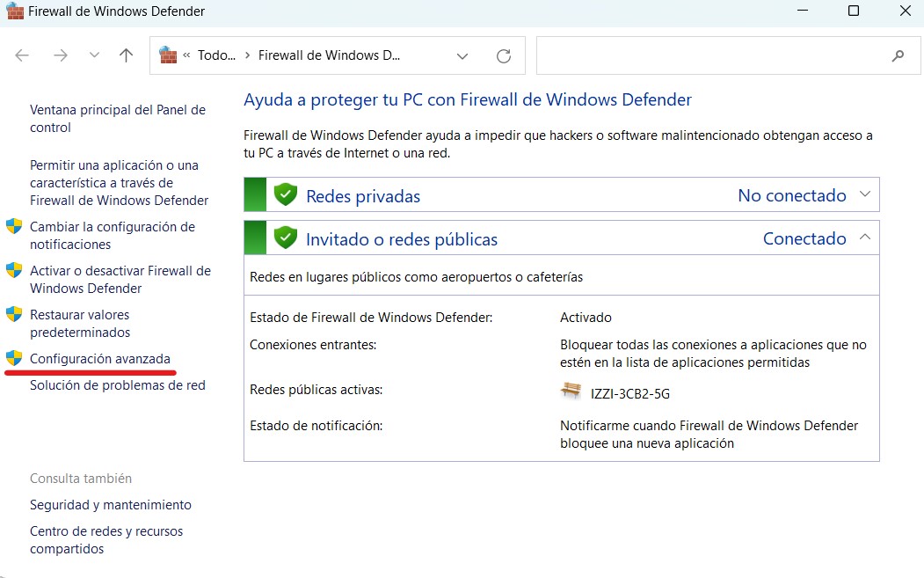Expand the address bar history chevron
924x578 pixels.
[x=462, y=55]
